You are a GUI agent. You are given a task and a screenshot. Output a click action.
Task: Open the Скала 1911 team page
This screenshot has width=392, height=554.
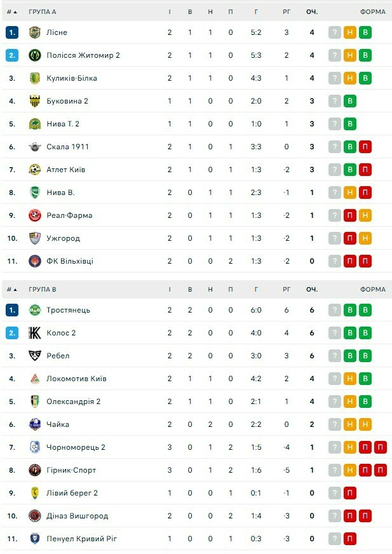[x=67, y=147]
